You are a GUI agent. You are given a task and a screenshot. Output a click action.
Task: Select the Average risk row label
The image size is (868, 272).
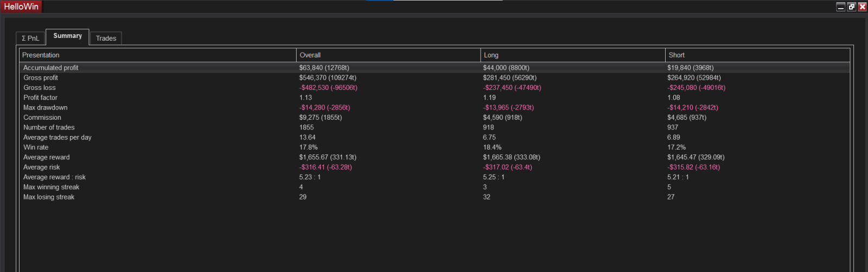tap(41, 167)
